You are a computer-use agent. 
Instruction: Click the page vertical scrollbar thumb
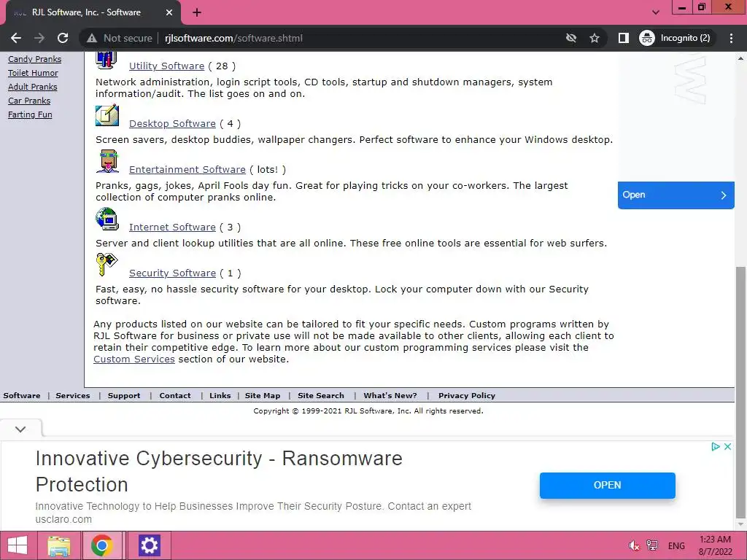click(x=740, y=392)
